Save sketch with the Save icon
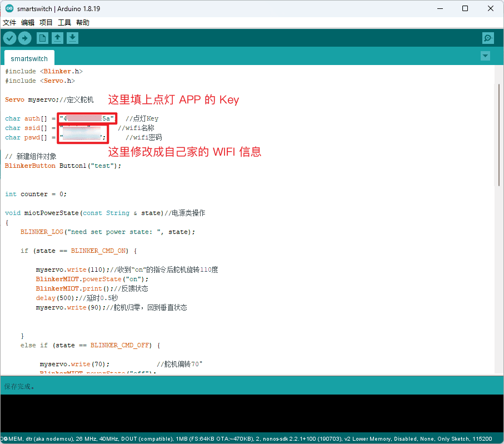The height and width of the screenshot is (444, 504). (x=73, y=38)
